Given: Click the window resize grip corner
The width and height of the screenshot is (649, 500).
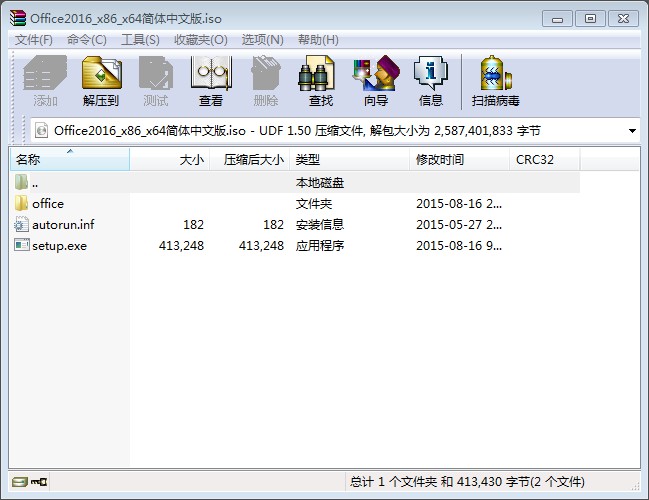Looking at the screenshot, I should [635, 486].
